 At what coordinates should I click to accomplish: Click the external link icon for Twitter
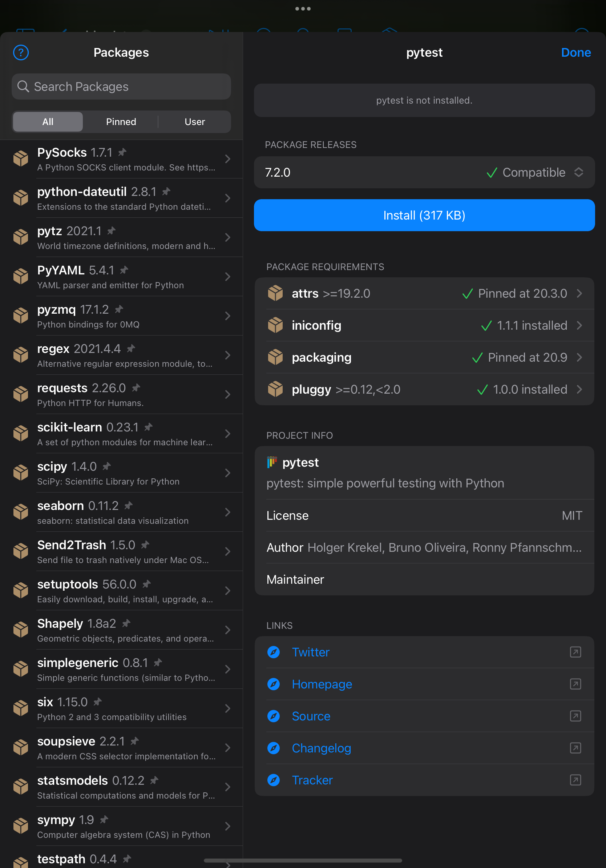[575, 652]
